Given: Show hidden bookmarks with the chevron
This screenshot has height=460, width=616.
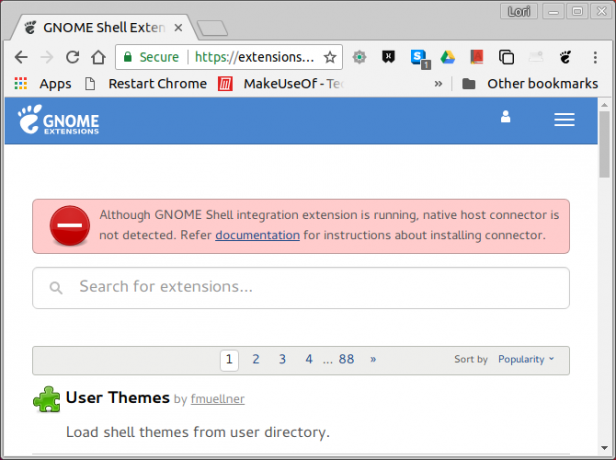Looking at the screenshot, I should (x=438, y=84).
